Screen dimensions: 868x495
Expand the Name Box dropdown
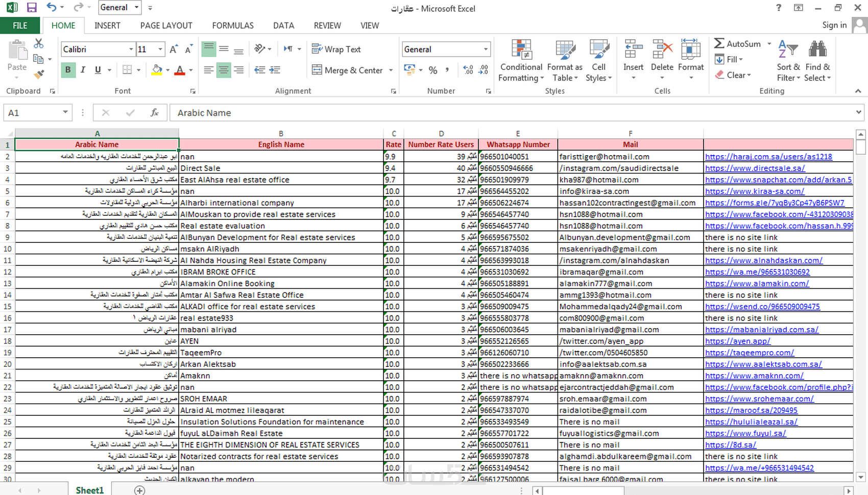click(x=65, y=113)
